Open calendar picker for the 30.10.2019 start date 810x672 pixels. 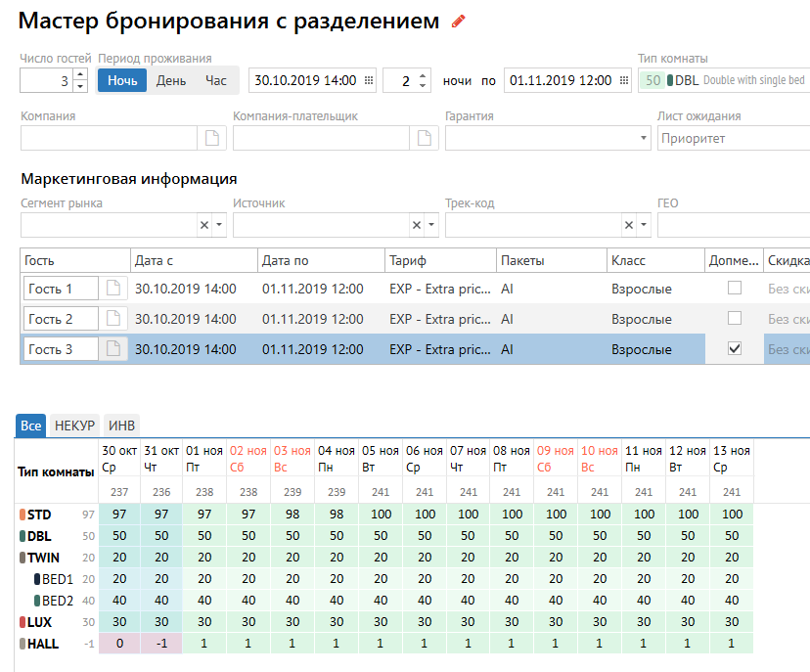point(369,81)
